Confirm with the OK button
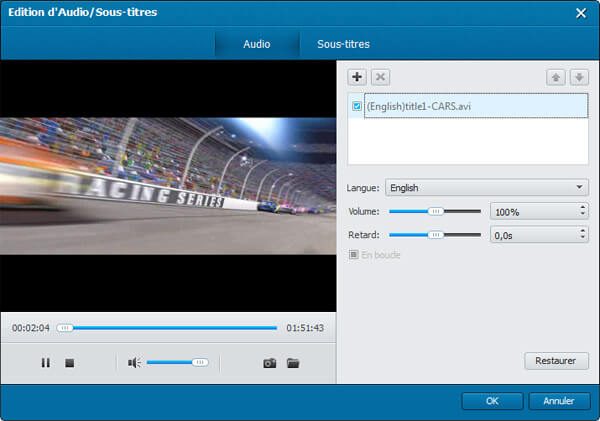The width and height of the screenshot is (600, 421). [x=492, y=401]
